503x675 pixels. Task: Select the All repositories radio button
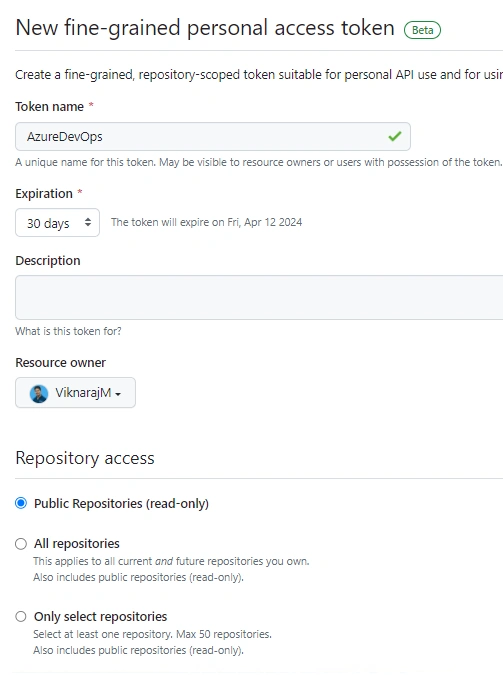point(21,544)
